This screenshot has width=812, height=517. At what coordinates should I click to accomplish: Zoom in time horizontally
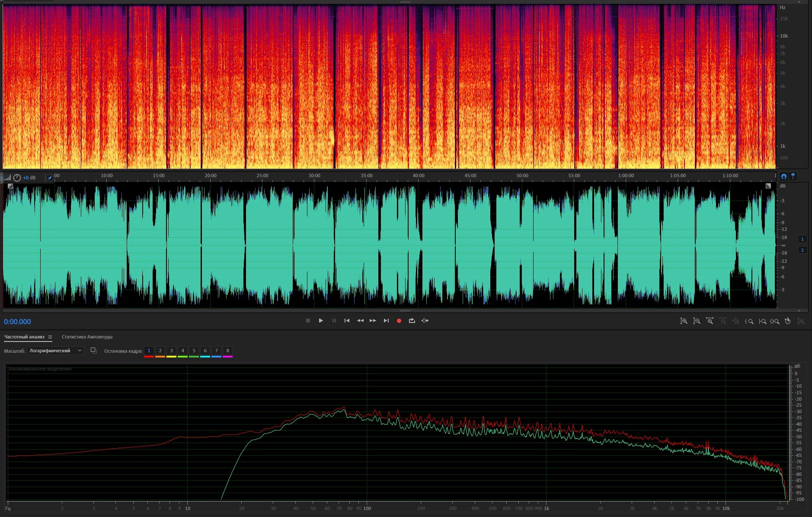point(710,321)
